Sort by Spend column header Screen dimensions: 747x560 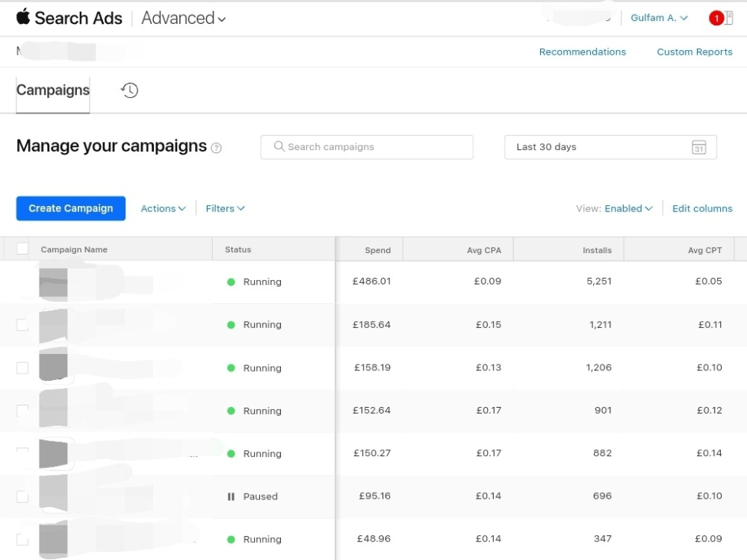378,250
